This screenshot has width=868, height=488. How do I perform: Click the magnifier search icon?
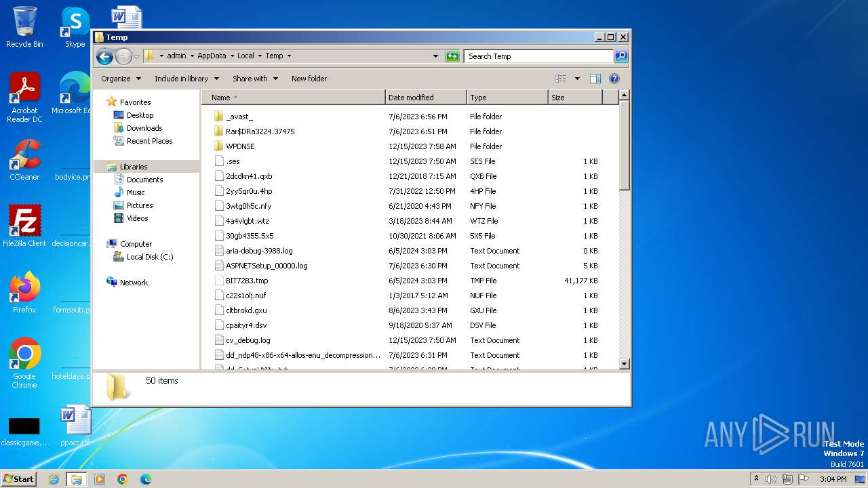[620, 56]
